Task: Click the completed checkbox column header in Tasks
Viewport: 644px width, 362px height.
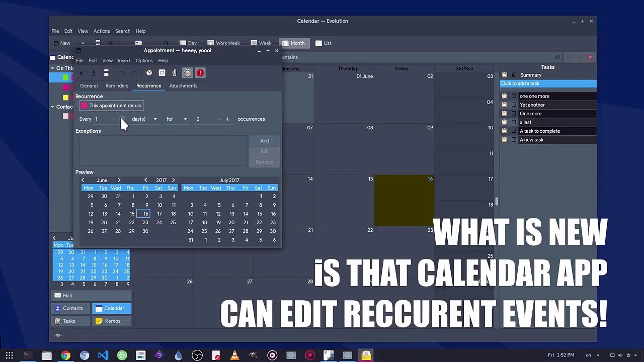Action: (x=514, y=75)
